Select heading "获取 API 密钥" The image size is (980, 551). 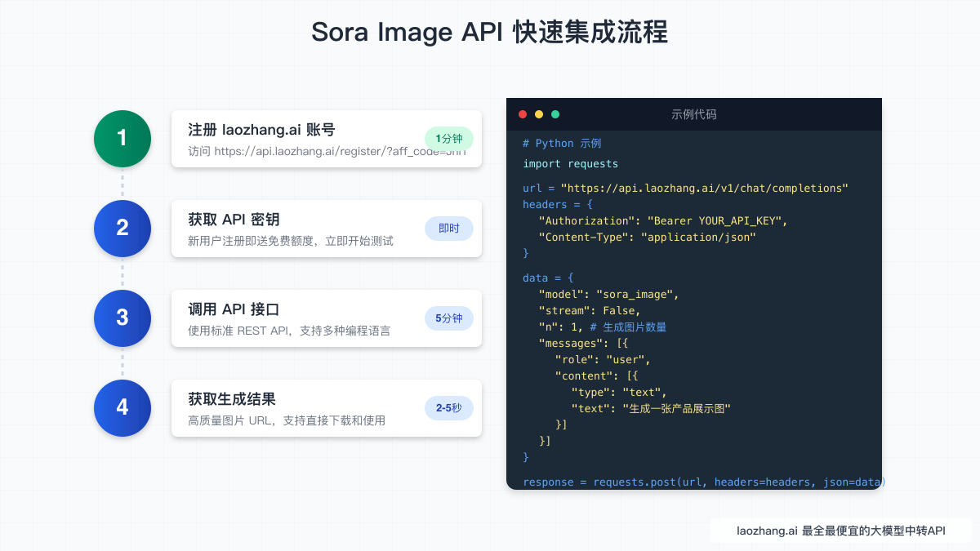(x=234, y=220)
